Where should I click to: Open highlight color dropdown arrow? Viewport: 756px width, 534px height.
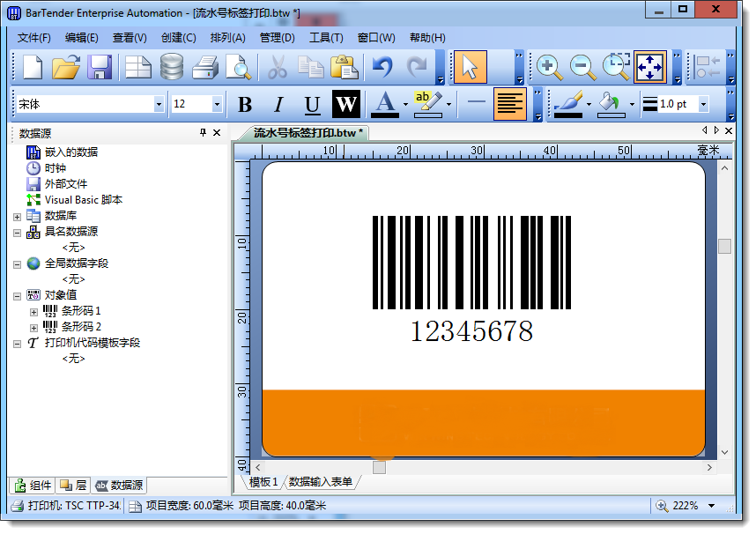448,104
